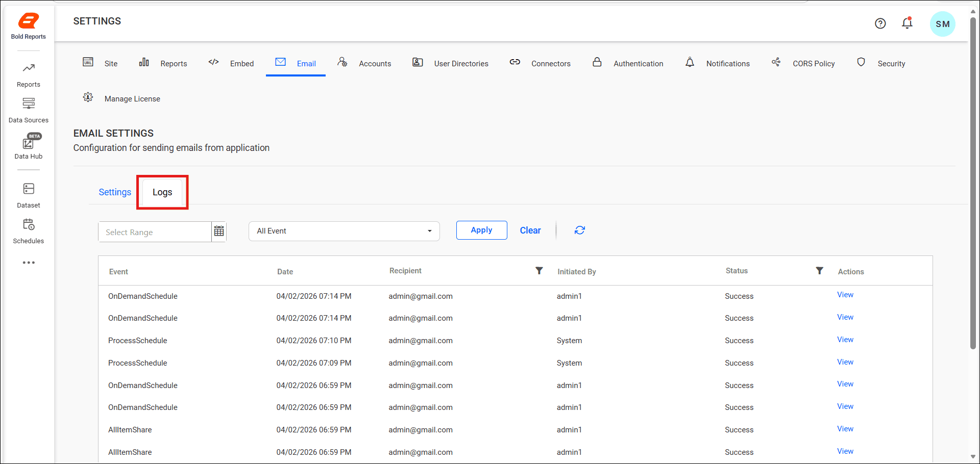The height and width of the screenshot is (464, 980).
Task: Refresh the email logs list
Action: coord(580,230)
